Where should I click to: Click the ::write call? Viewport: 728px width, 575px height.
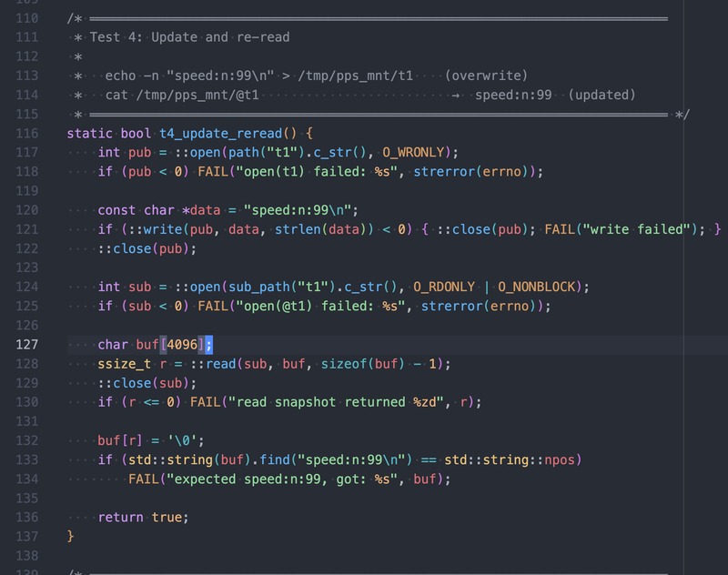click(x=155, y=229)
